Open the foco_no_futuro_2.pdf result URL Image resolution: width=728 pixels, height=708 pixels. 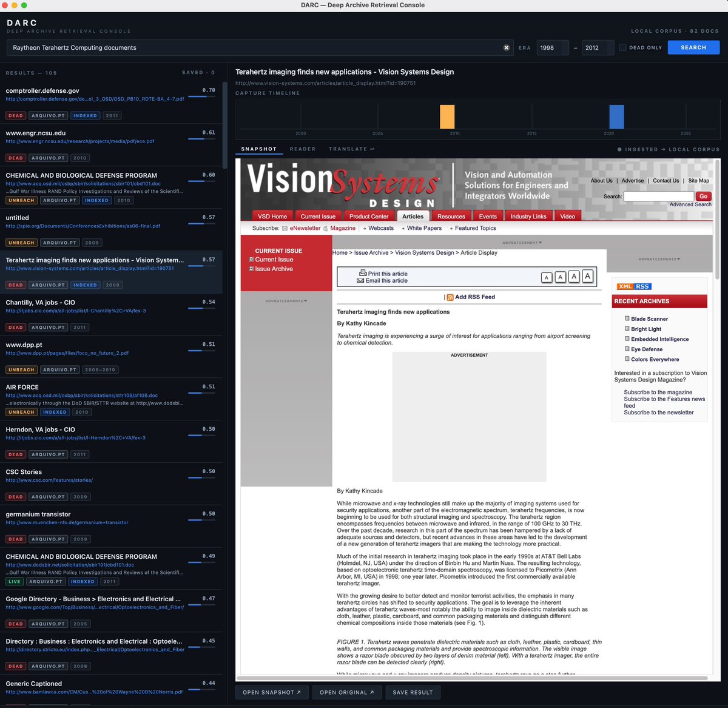click(67, 353)
